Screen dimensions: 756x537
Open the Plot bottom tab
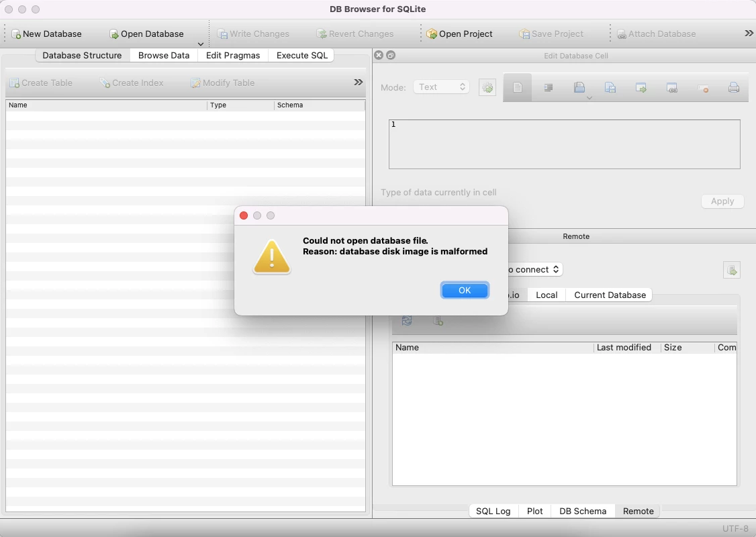click(x=534, y=511)
